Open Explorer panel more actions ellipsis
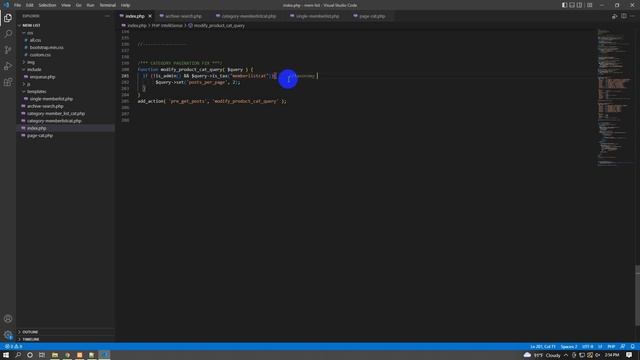This screenshot has height=360, width=640. point(107,16)
